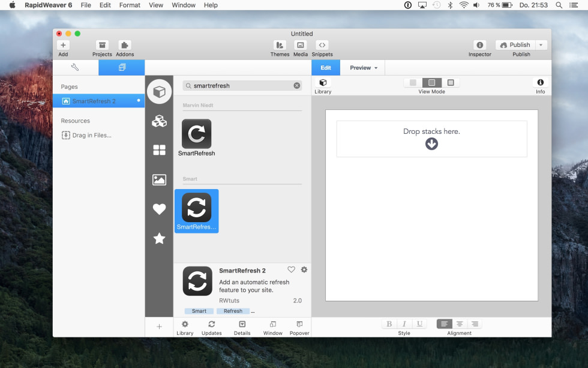This screenshot has width=588, height=368.
Task: Open the Snippets icon
Action: [322, 45]
